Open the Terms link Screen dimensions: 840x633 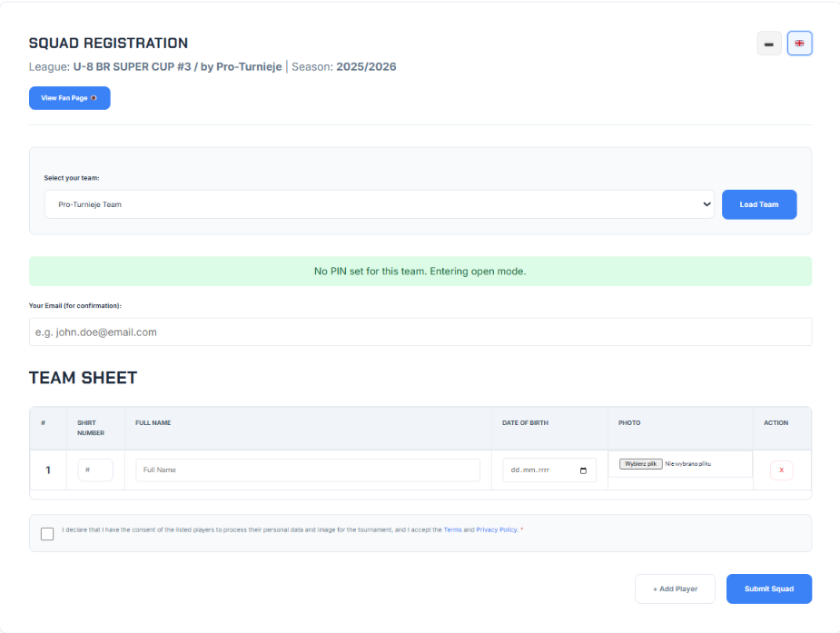click(x=452, y=529)
